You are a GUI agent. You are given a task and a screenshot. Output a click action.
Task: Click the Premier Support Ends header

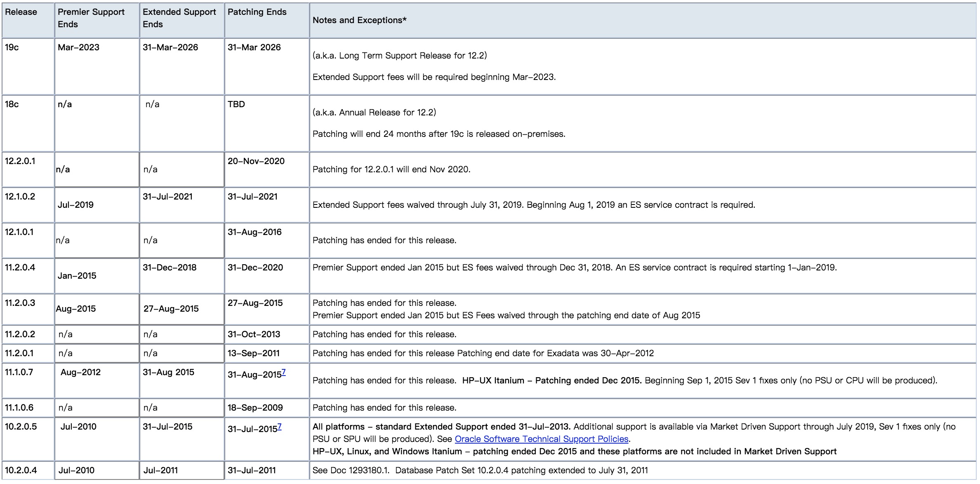coord(91,18)
